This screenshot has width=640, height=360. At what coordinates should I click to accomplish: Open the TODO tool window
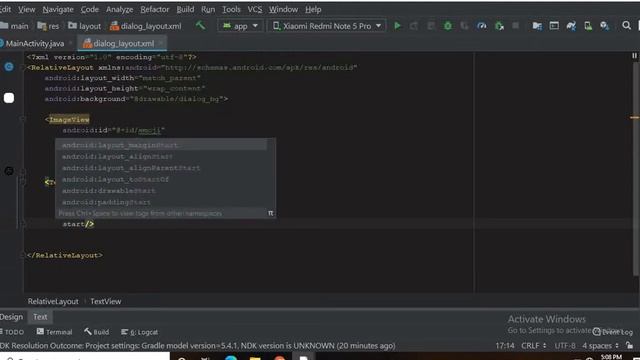tap(13, 332)
